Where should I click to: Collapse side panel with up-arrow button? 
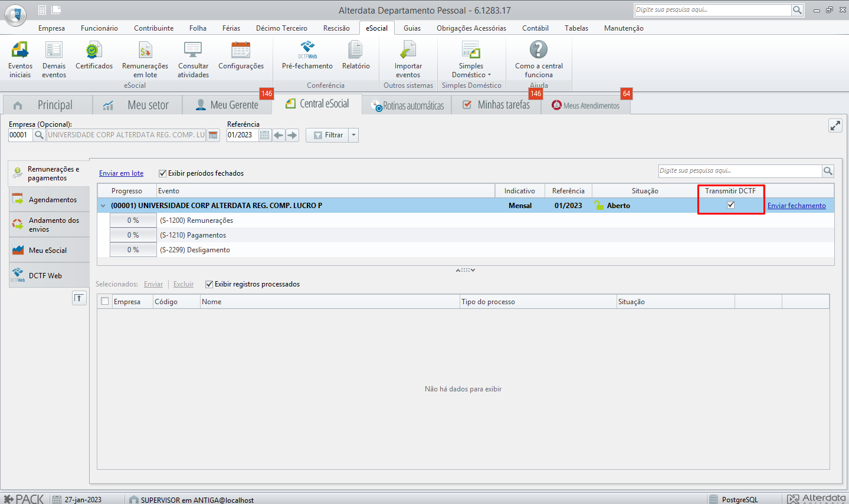79,298
